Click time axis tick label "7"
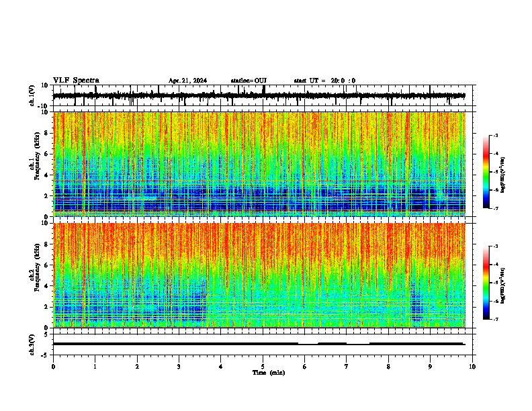 (347, 367)
